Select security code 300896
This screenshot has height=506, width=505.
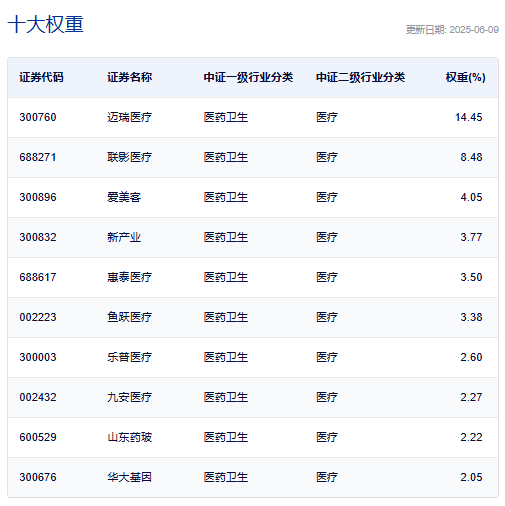(x=38, y=197)
